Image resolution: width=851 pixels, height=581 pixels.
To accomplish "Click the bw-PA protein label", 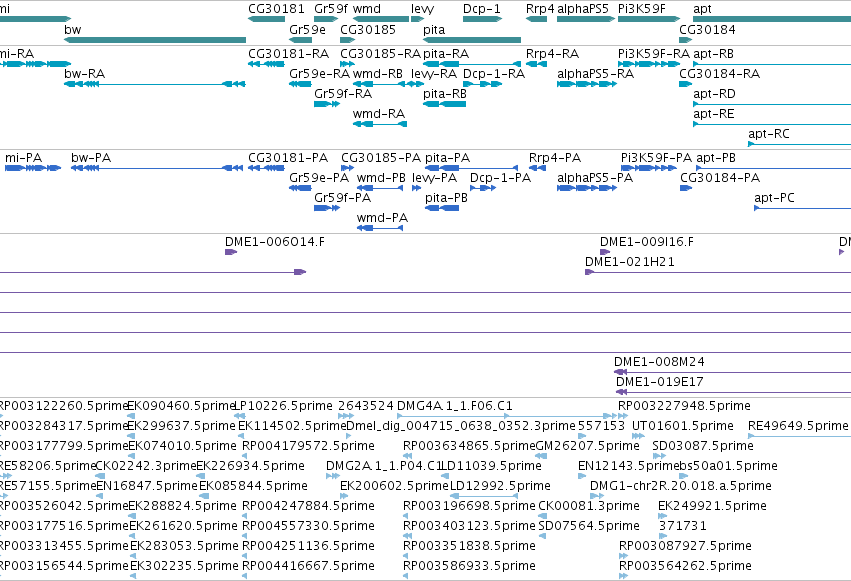I will pos(91,158).
